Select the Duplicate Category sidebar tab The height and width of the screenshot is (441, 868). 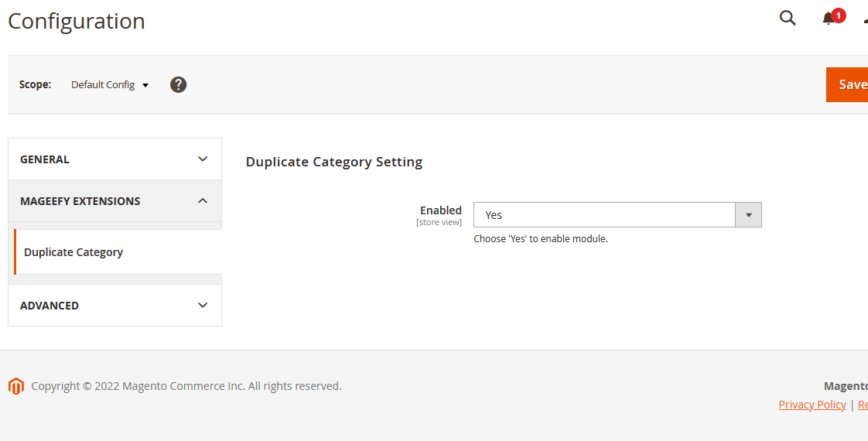click(x=73, y=252)
